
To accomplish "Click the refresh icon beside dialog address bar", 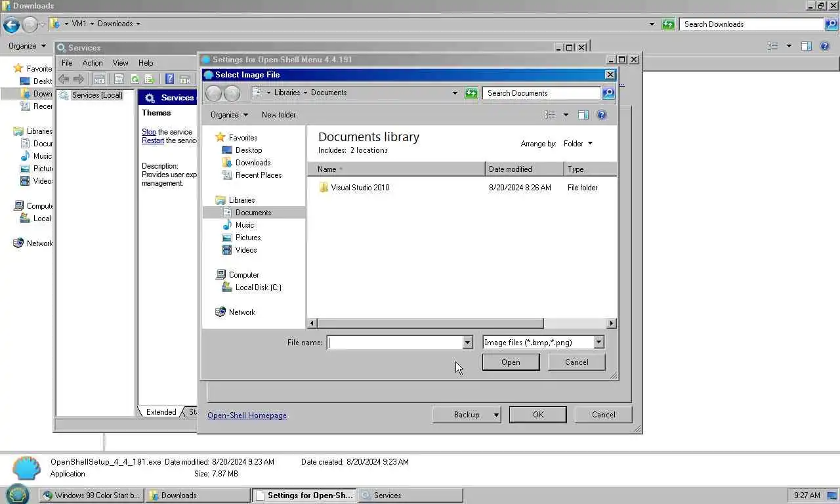I will click(471, 93).
